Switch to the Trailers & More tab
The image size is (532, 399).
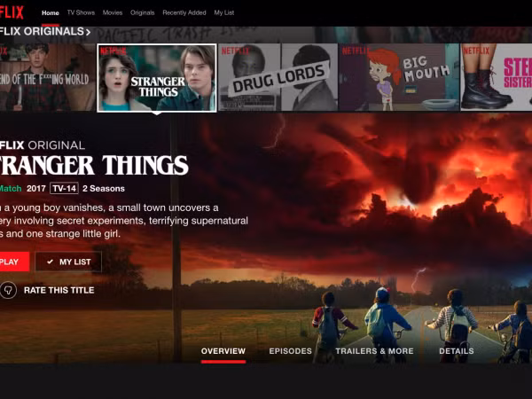click(x=374, y=351)
